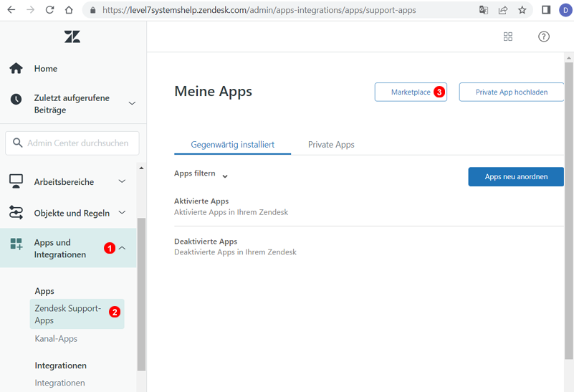Open the Home navigation item
This screenshot has height=392, width=574.
45,69
